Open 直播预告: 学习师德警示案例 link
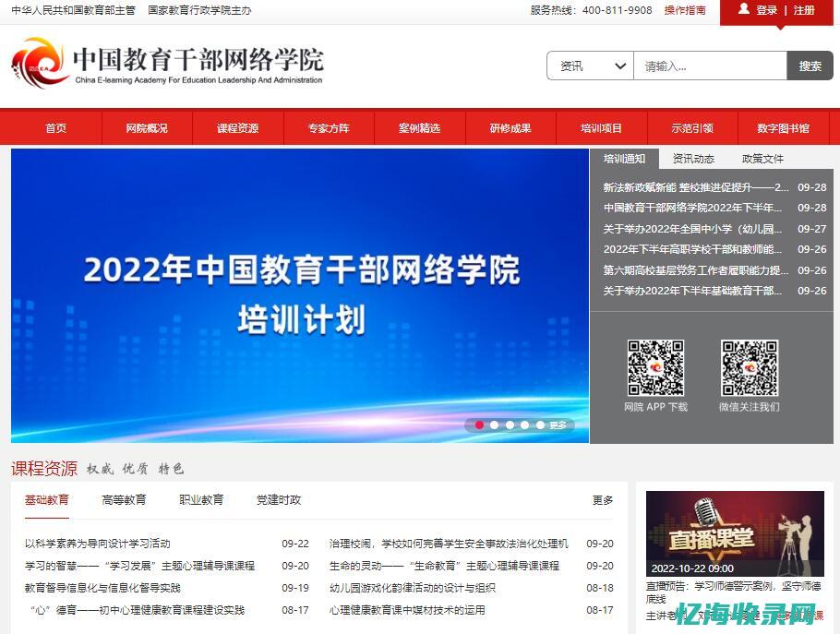This screenshot has height=634, width=840. pyautogui.click(x=734, y=592)
